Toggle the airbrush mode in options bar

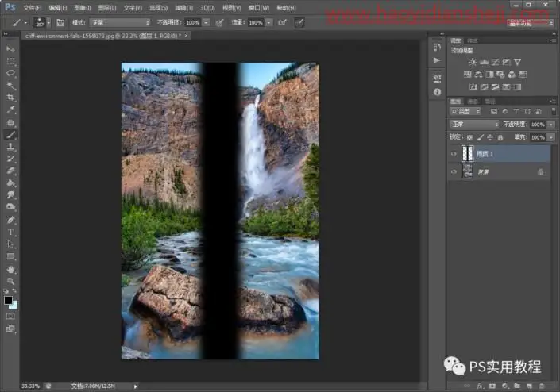tap(282, 22)
